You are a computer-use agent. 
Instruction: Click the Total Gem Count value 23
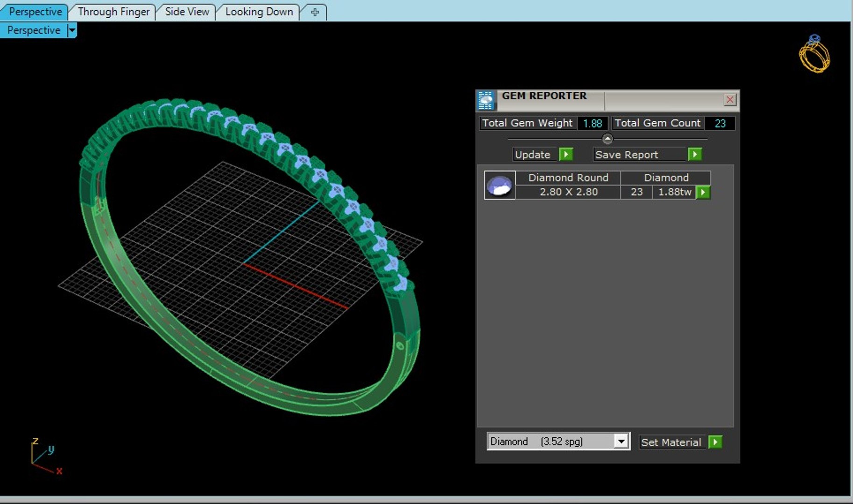coord(720,123)
